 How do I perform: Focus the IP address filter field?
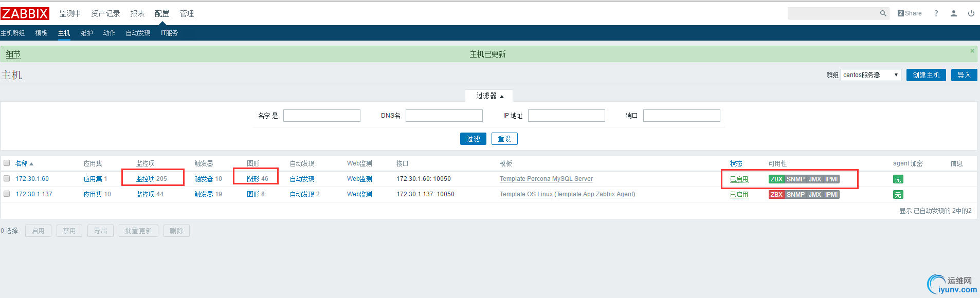pos(567,116)
